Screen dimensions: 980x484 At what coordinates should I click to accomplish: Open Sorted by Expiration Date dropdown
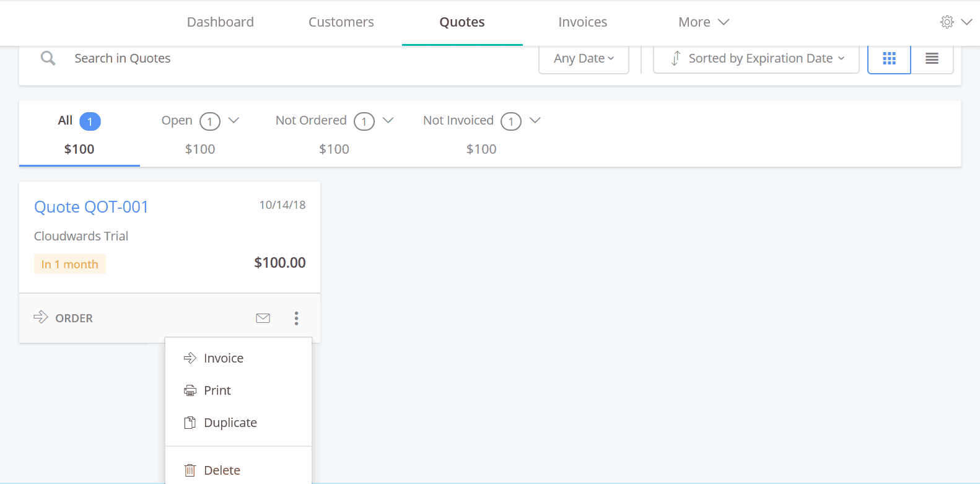point(756,59)
